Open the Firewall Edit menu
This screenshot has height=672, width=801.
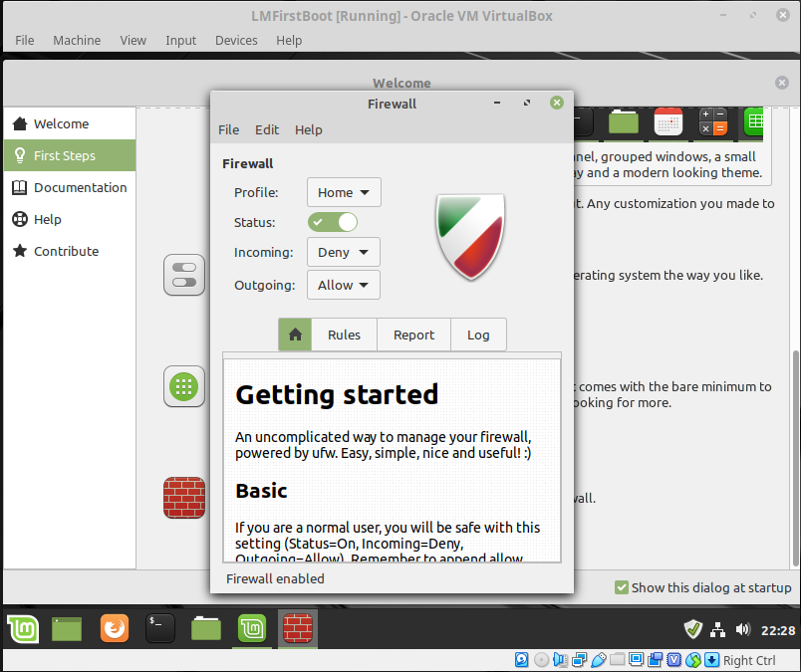coord(267,129)
